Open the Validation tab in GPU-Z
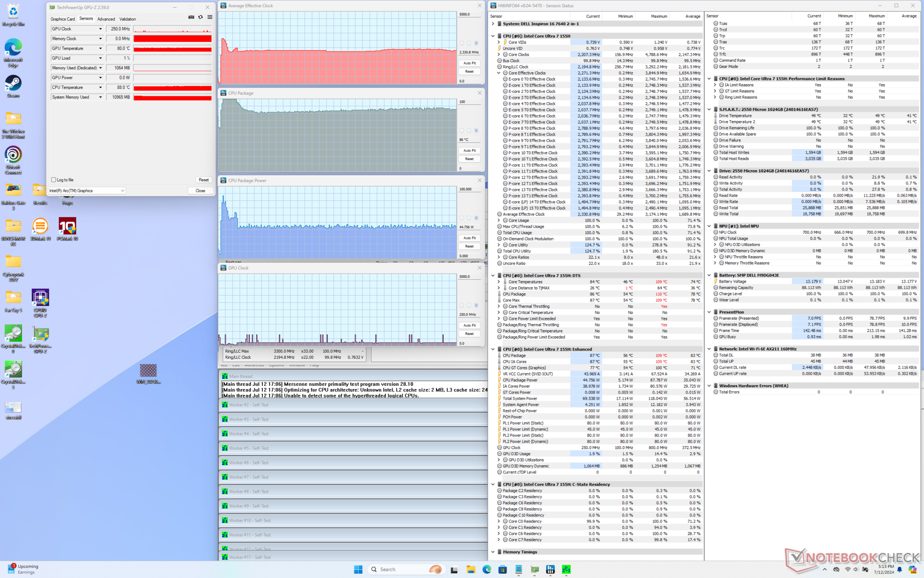Image resolution: width=924 pixels, height=578 pixels. click(x=128, y=19)
